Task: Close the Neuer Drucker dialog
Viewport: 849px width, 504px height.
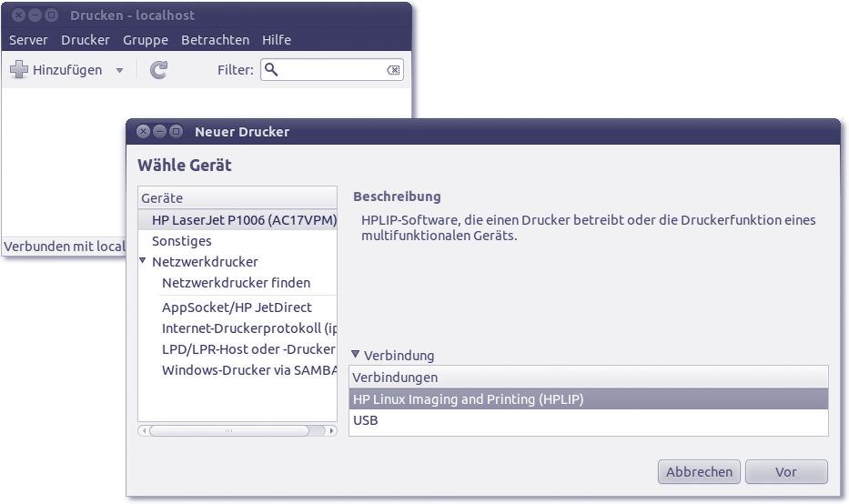Action: click(144, 132)
